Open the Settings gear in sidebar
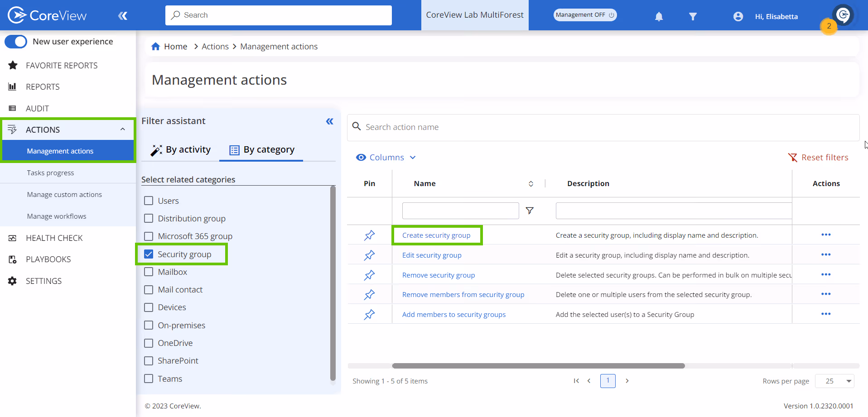Screen dimensions: 868x417 tap(12, 281)
